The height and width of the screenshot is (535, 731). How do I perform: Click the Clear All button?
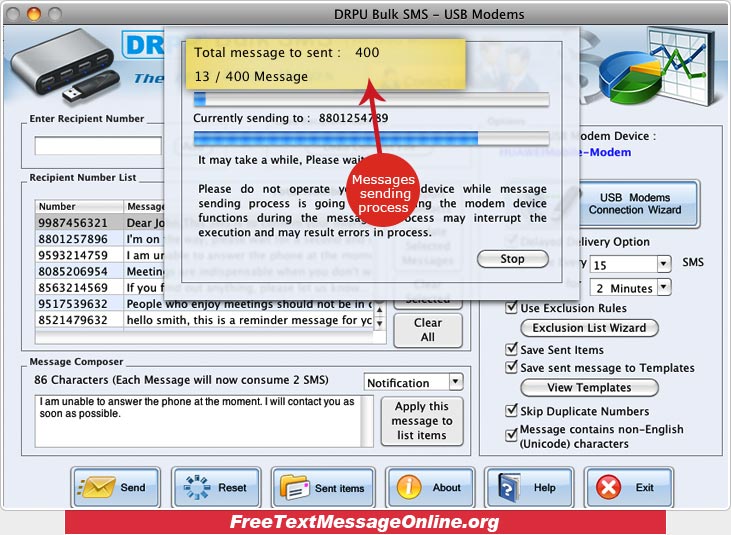(428, 330)
